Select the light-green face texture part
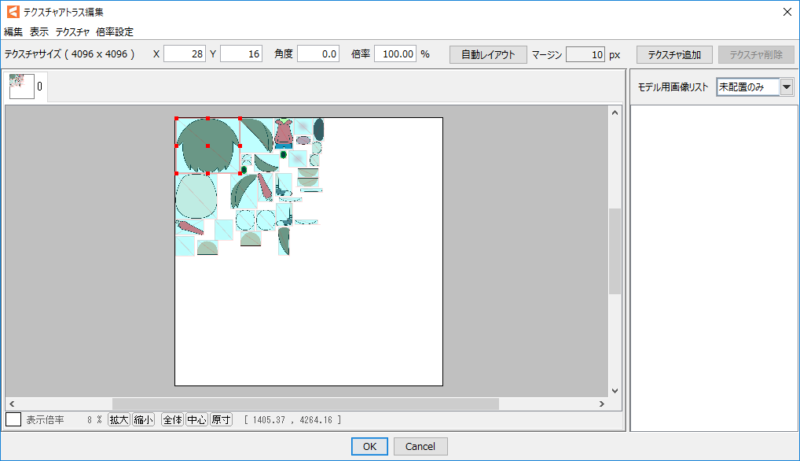Screen dimensions: 800x461 pos(196,197)
